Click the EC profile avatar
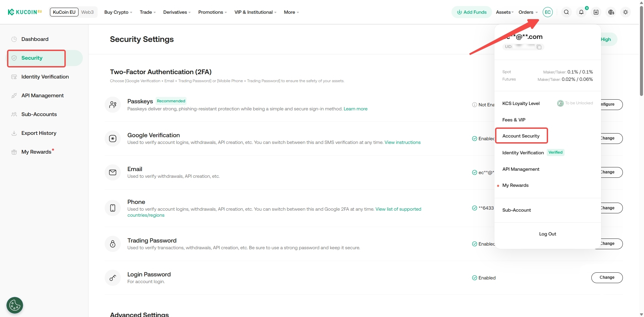The image size is (644, 317). coord(547,12)
